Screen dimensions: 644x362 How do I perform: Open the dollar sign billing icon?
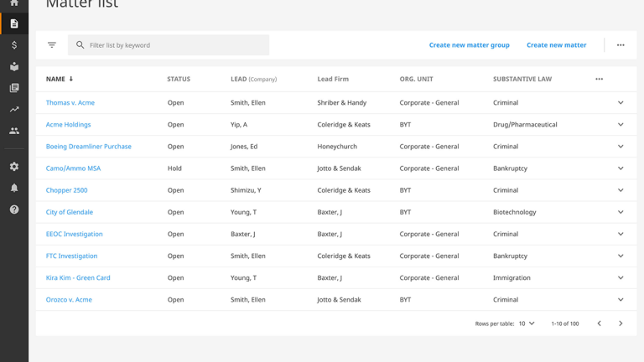(14, 45)
